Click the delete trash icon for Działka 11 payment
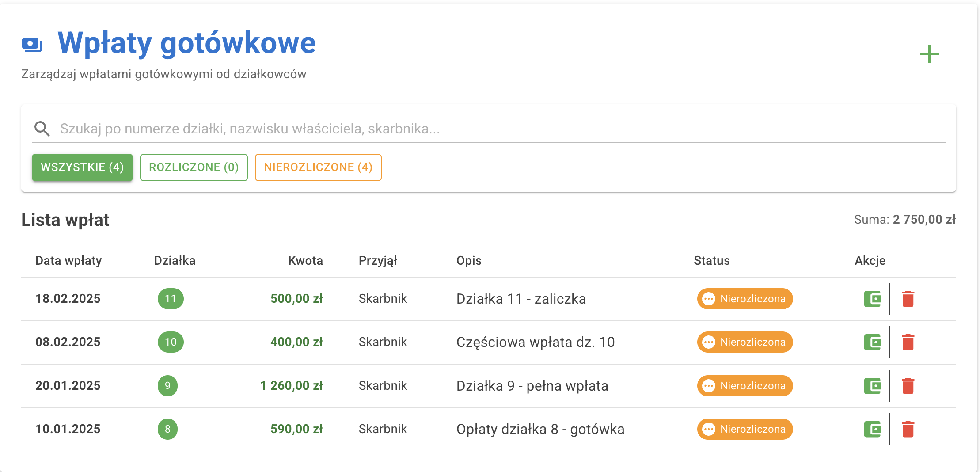Image resolution: width=980 pixels, height=472 pixels. pos(908,298)
